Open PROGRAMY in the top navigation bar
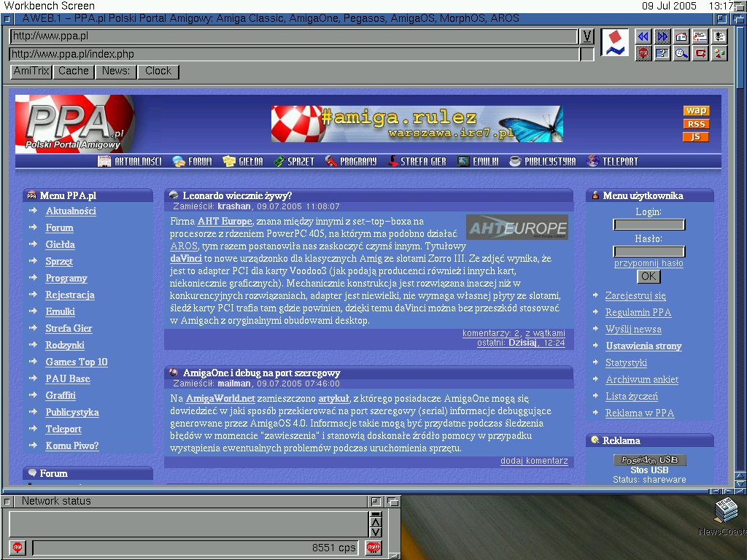This screenshot has width=747, height=560. (x=351, y=161)
